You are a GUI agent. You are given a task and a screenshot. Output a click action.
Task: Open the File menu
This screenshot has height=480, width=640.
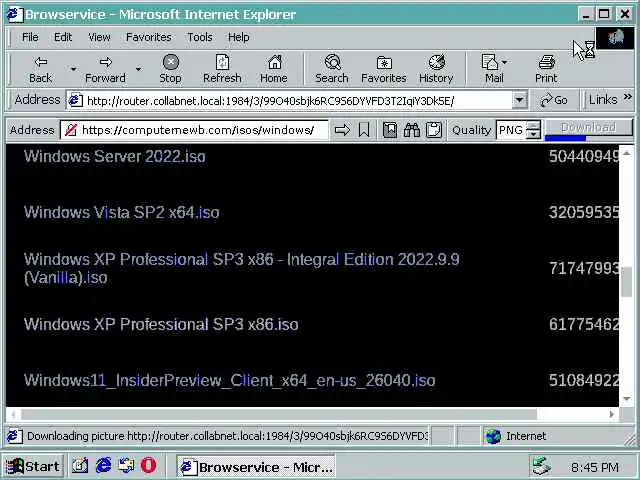coord(30,37)
